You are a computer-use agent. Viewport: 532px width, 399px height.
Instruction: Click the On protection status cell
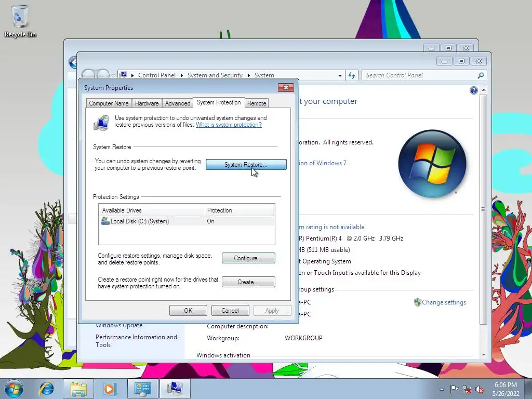coord(210,221)
